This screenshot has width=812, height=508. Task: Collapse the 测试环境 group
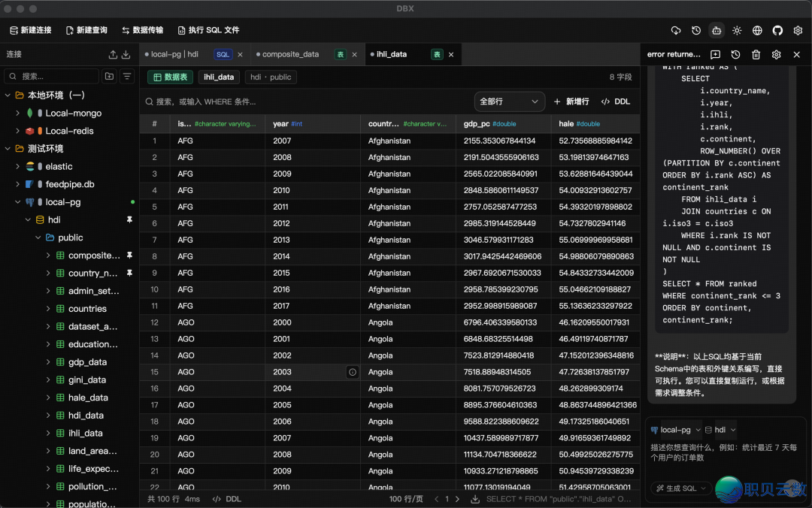(8, 149)
